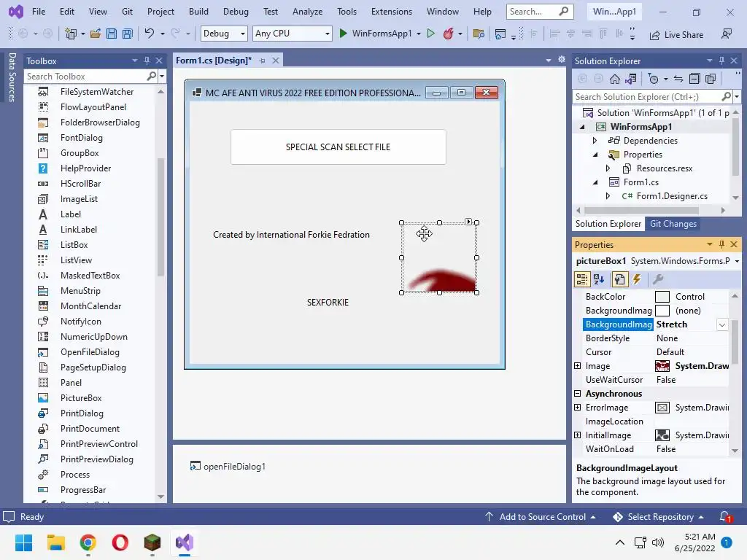Click the Find in Files folder icon
The height and width of the screenshot is (560, 747).
[x=479, y=34]
